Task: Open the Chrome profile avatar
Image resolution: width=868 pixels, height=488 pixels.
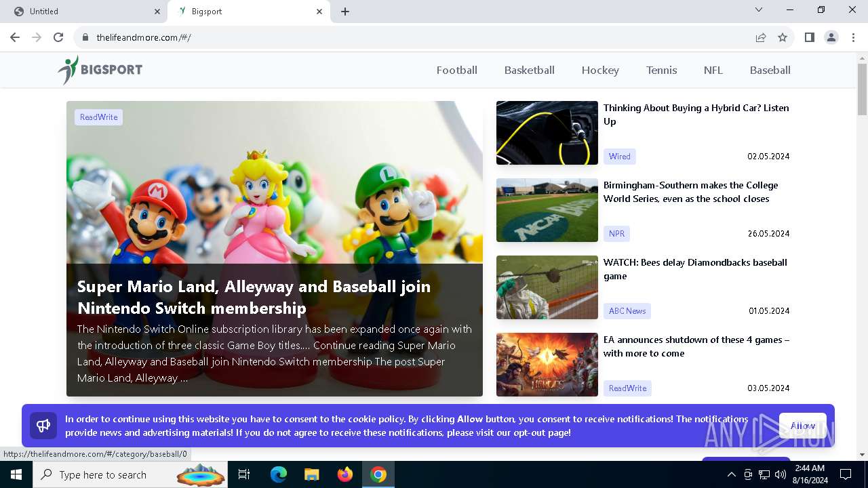Action: pos(831,37)
